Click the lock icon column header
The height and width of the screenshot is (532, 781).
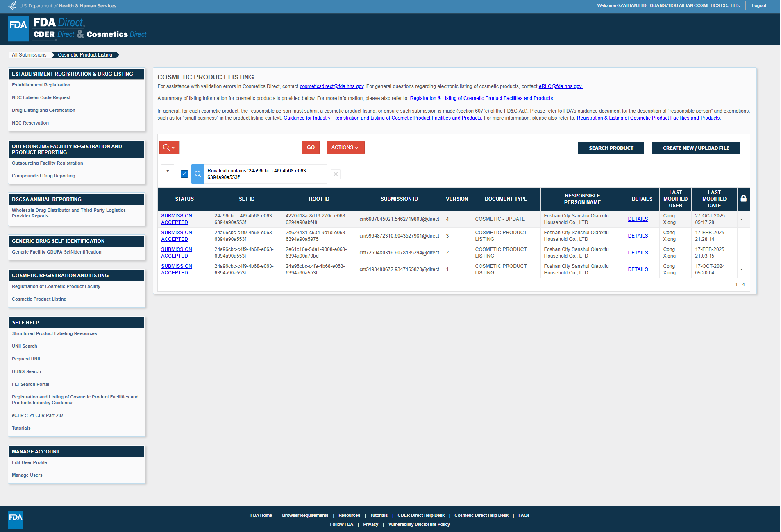743,199
